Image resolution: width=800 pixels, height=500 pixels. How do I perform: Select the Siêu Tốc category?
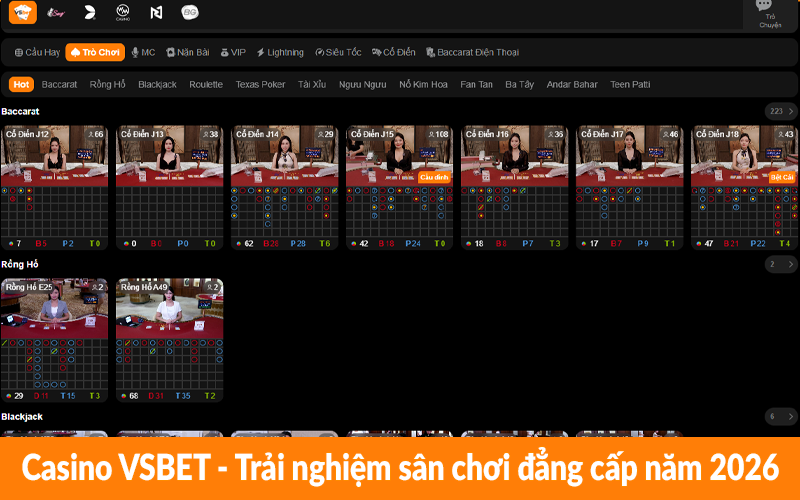338,52
